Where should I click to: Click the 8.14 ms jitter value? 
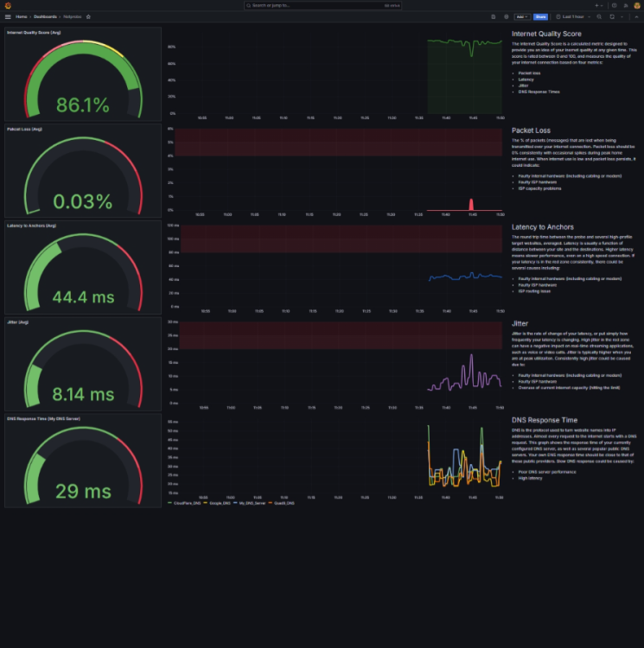point(83,394)
